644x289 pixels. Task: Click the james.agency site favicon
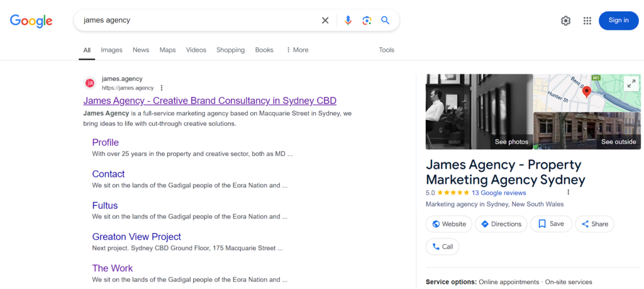coord(90,83)
